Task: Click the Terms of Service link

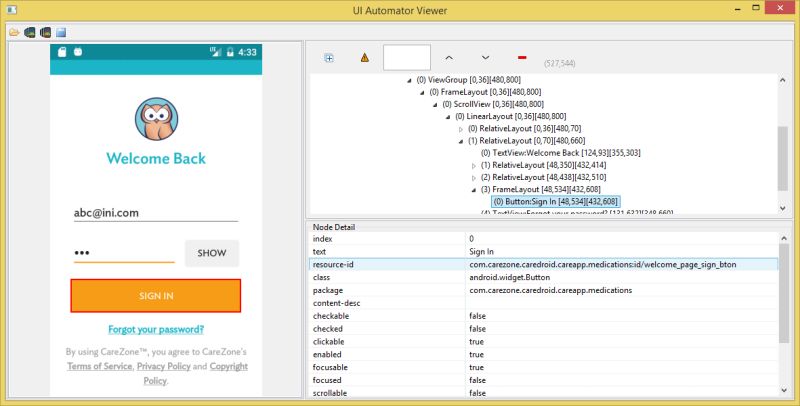Action: pyautogui.click(x=99, y=366)
